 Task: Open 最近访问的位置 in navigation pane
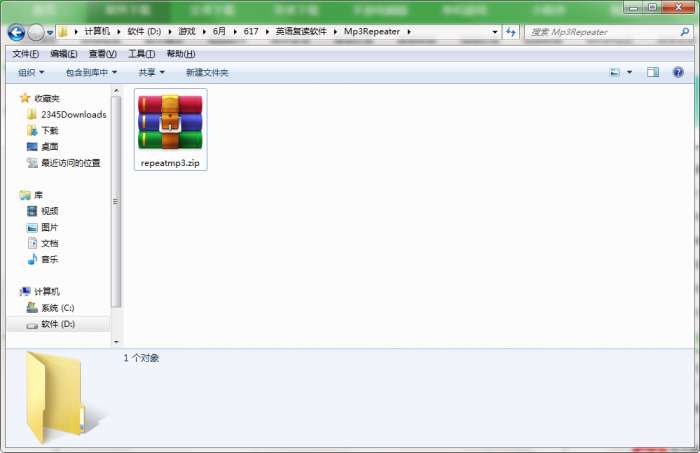(71, 163)
